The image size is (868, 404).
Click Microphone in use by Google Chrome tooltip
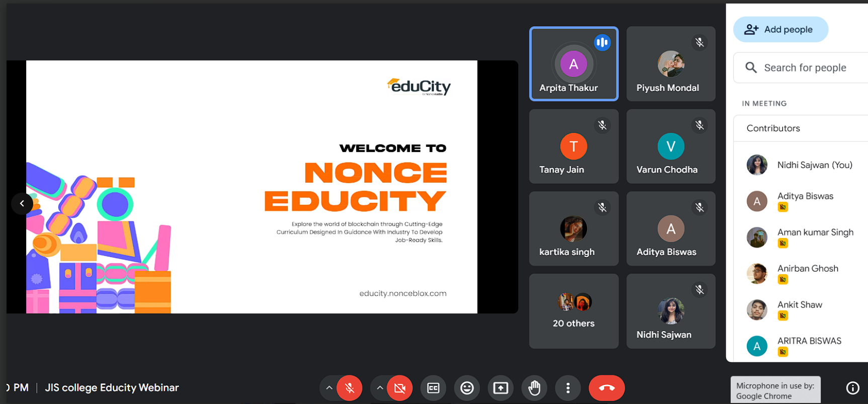pos(775,390)
